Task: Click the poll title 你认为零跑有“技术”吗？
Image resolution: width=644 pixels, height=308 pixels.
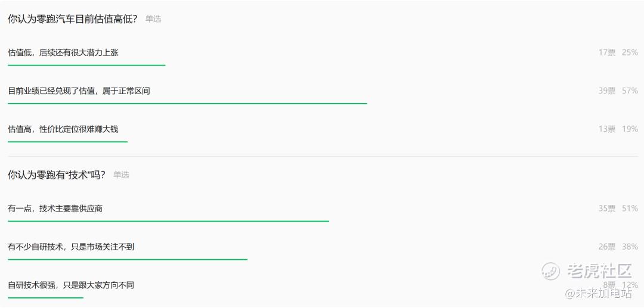Action: 57,175
